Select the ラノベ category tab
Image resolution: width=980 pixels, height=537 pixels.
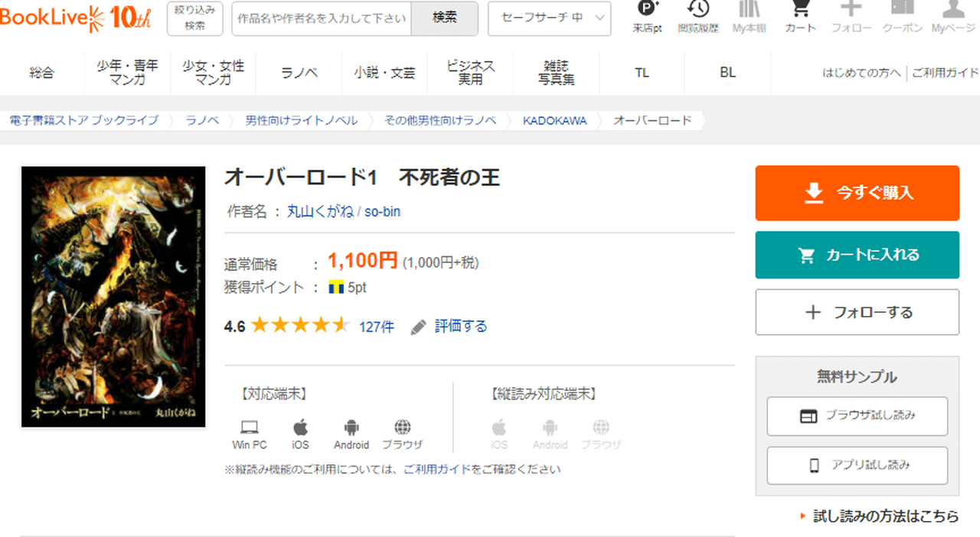coord(299,73)
